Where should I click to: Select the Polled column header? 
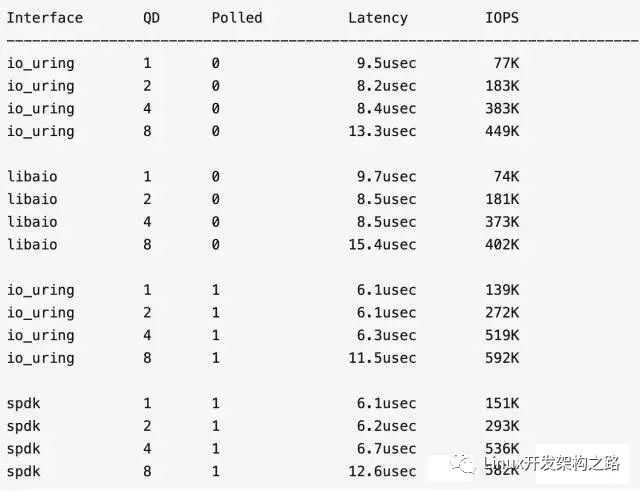click(237, 18)
